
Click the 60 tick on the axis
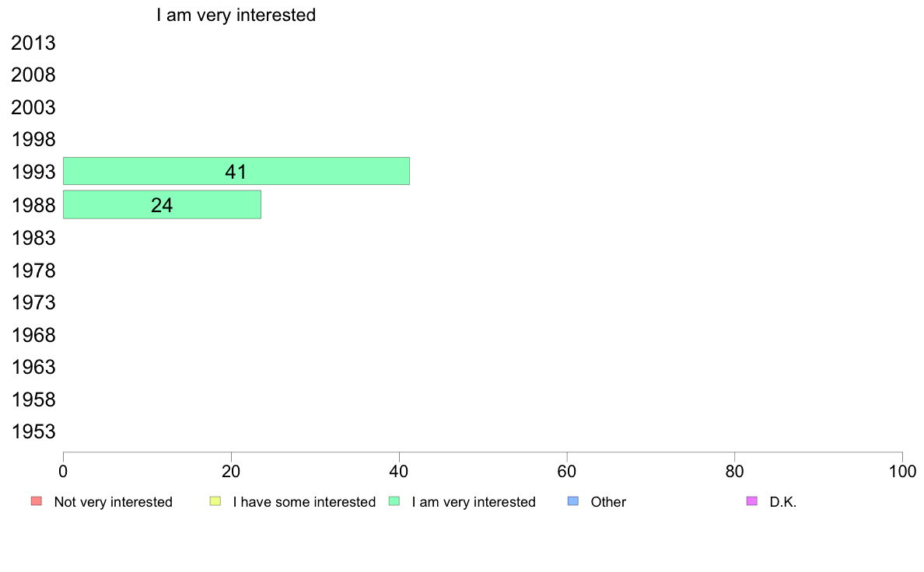[567, 471]
